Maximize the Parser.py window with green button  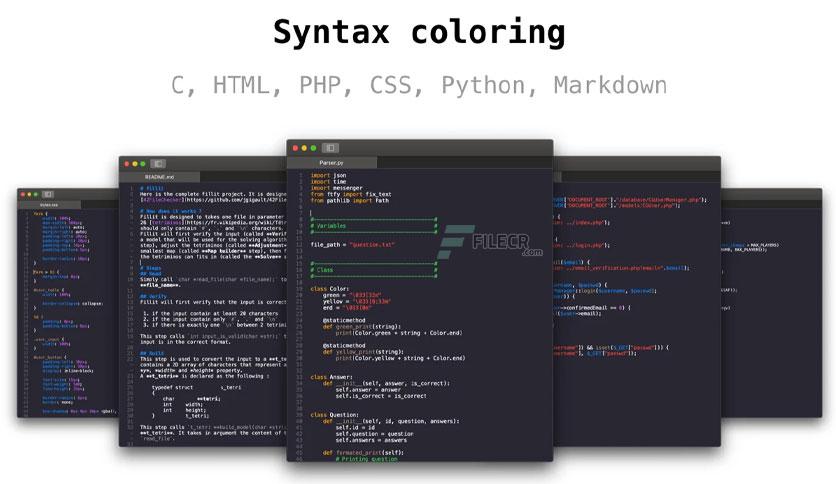[314, 148]
